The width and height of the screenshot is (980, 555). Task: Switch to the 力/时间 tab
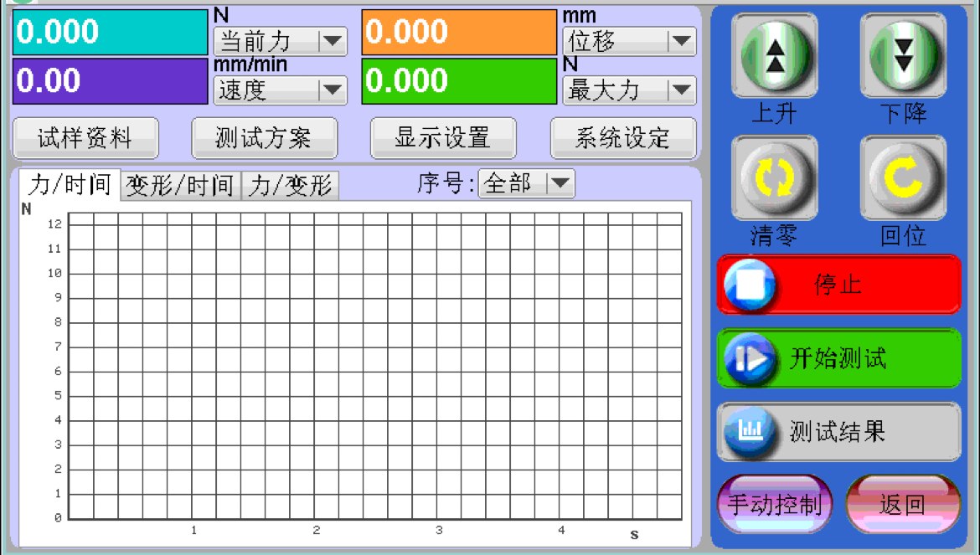pyautogui.click(x=70, y=185)
